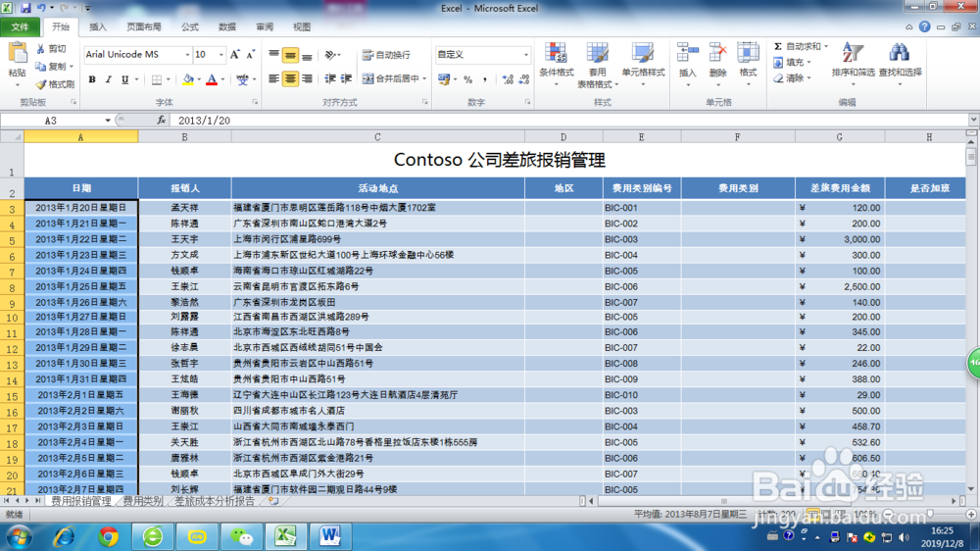
Task: Click the Format cells icon
Action: (748, 53)
